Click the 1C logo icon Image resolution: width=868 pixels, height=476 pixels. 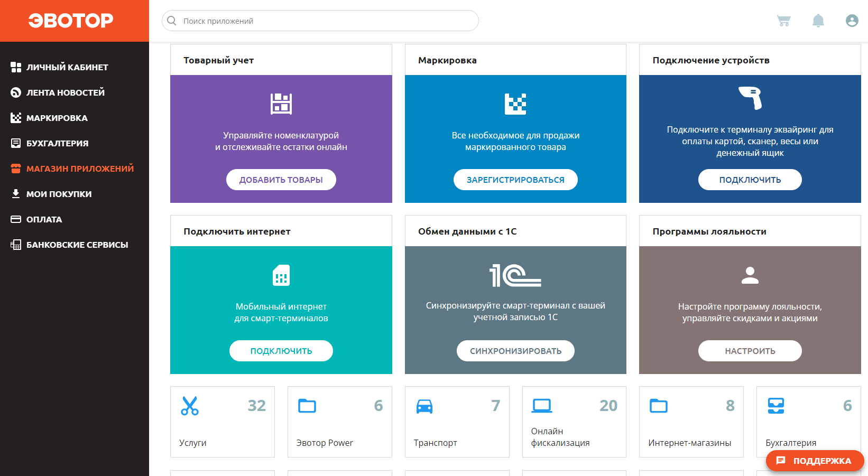pyautogui.click(x=515, y=275)
